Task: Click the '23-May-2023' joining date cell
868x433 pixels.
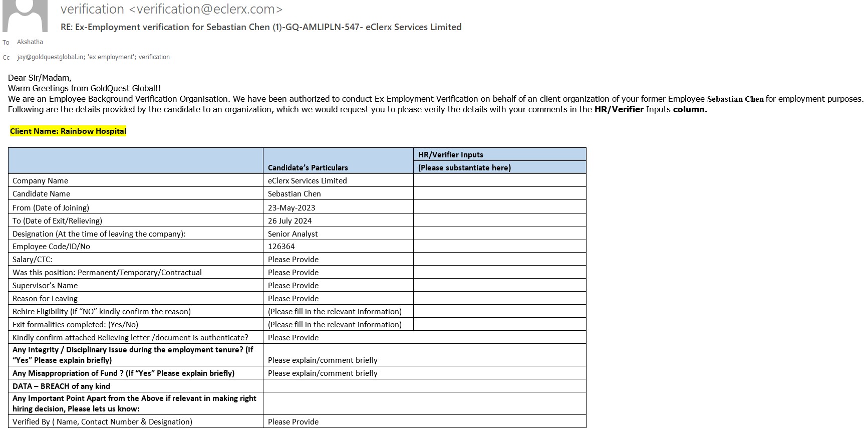Action: point(292,207)
